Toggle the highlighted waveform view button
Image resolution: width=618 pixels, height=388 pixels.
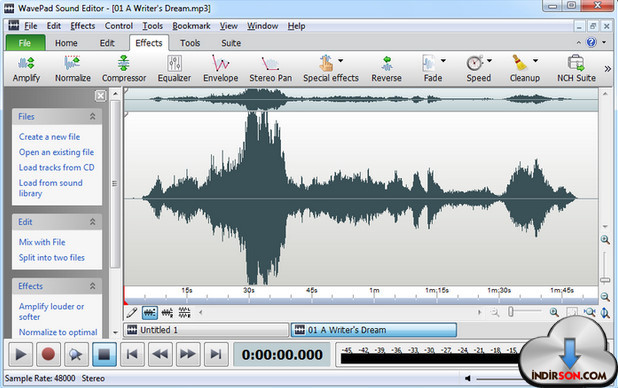coord(149,313)
